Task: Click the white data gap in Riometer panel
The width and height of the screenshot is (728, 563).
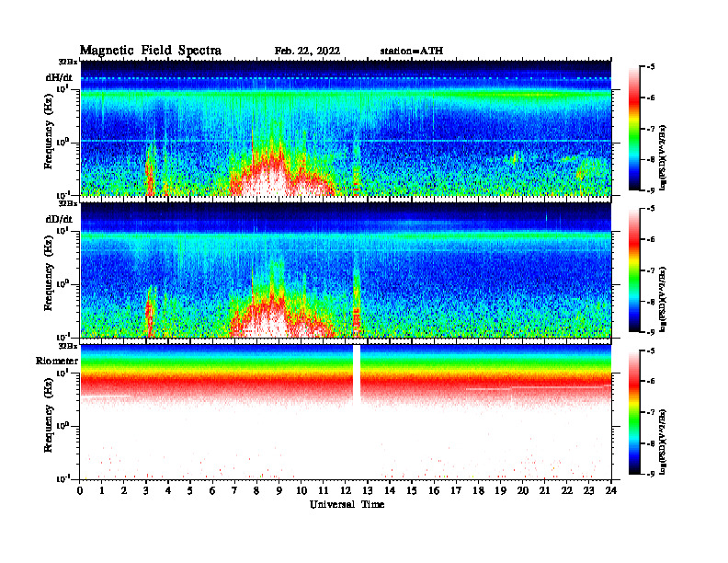Action: pos(357,373)
